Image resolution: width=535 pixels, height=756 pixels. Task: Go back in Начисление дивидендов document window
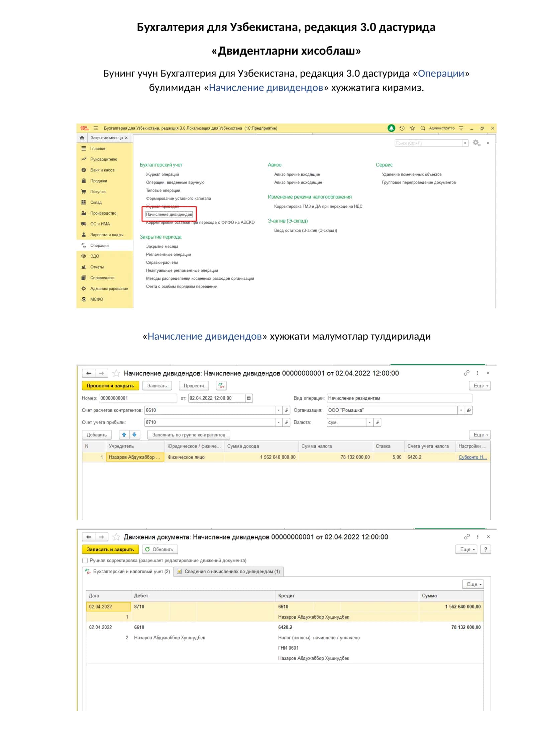point(89,373)
